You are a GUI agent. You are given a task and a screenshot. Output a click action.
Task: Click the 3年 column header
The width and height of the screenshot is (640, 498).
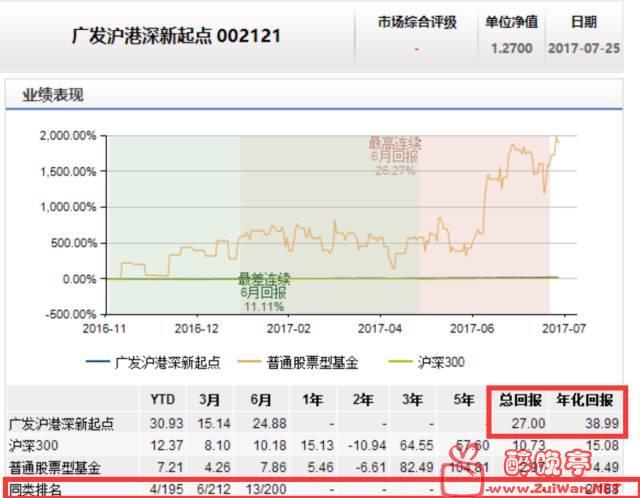(412, 399)
